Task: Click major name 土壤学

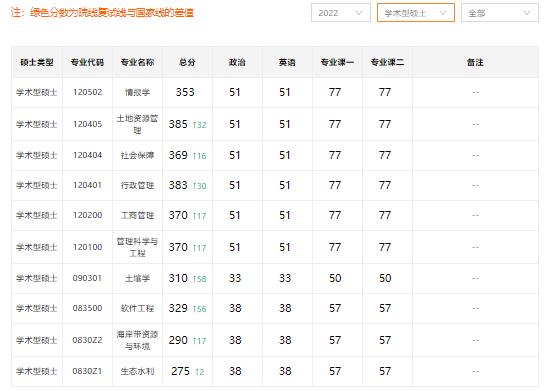Action: coord(137,278)
